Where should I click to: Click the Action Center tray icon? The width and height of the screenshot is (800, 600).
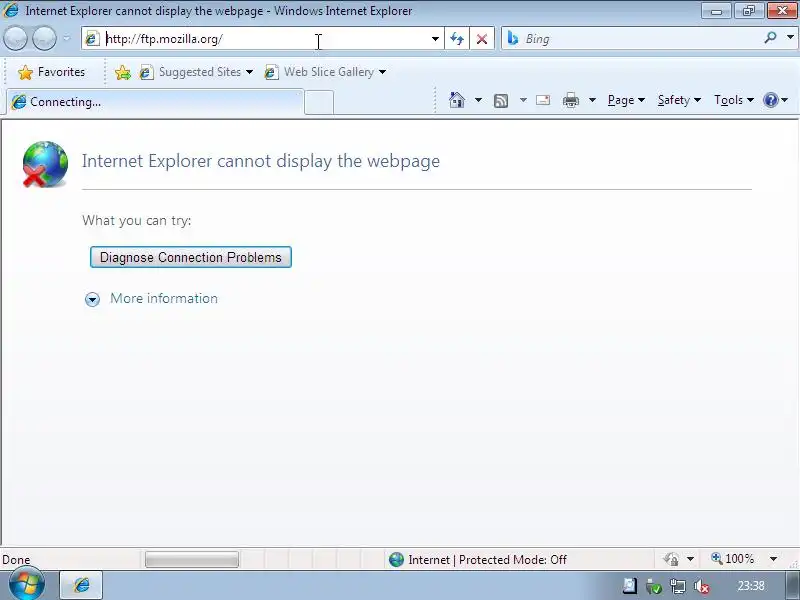tap(630, 586)
